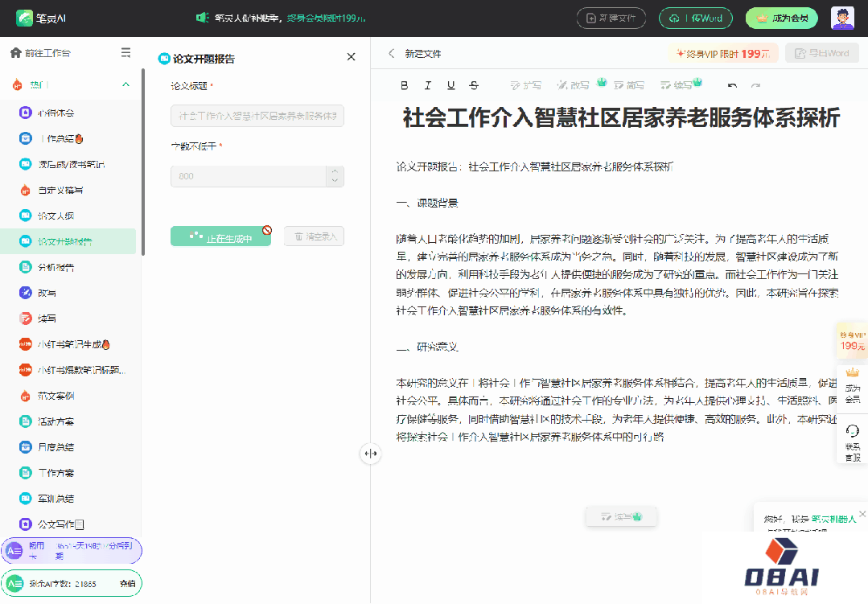The image size is (868, 604).
Task: Toggle bold formatting in the editor toolbar
Action: pyautogui.click(x=405, y=84)
